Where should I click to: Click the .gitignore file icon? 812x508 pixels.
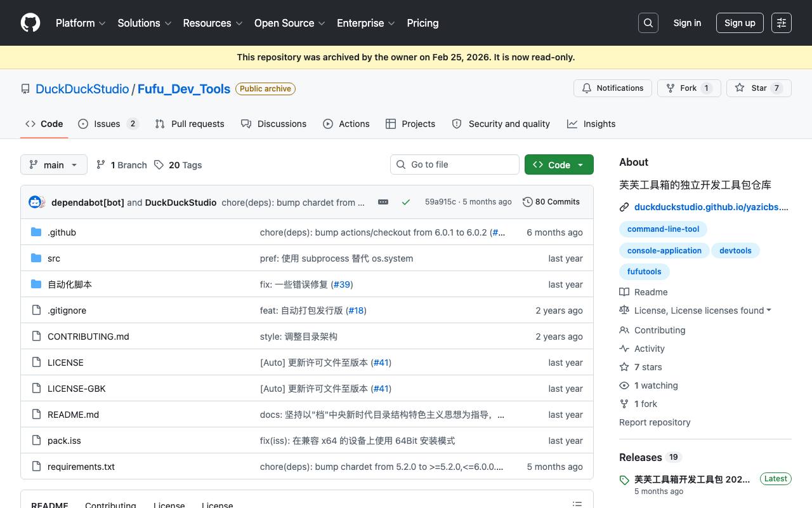click(36, 311)
